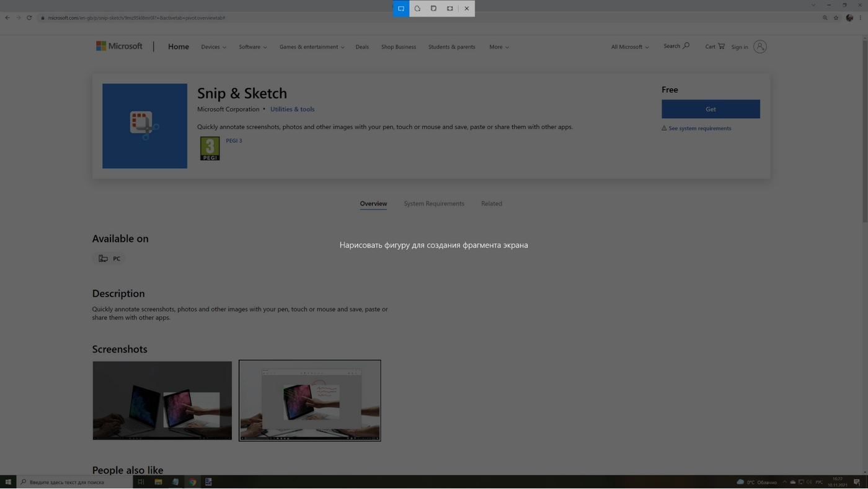
Task: Click the Windows taskbar search box
Action: (x=74, y=482)
